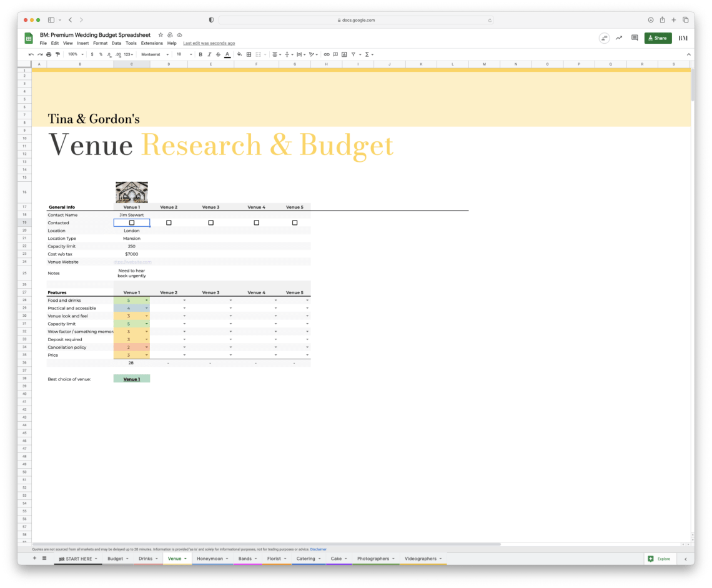The height and width of the screenshot is (588, 712).
Task: Open comment history
Action: (x=635, y=38)
